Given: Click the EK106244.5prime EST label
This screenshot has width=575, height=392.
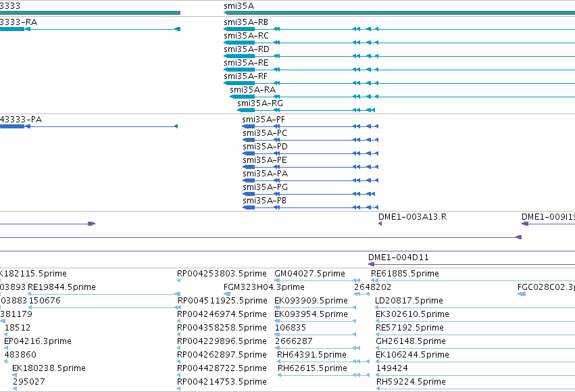Looking at the screenshot, I should (x=413, y=355).
